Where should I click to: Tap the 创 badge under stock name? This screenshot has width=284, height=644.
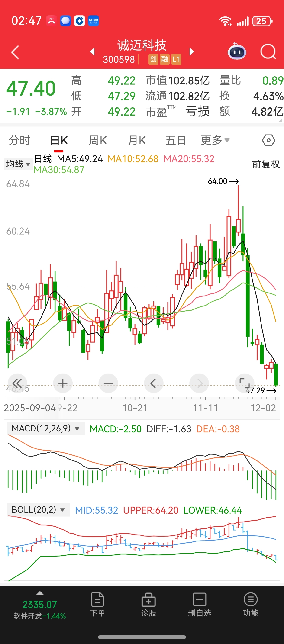click(x=153, y=59)
